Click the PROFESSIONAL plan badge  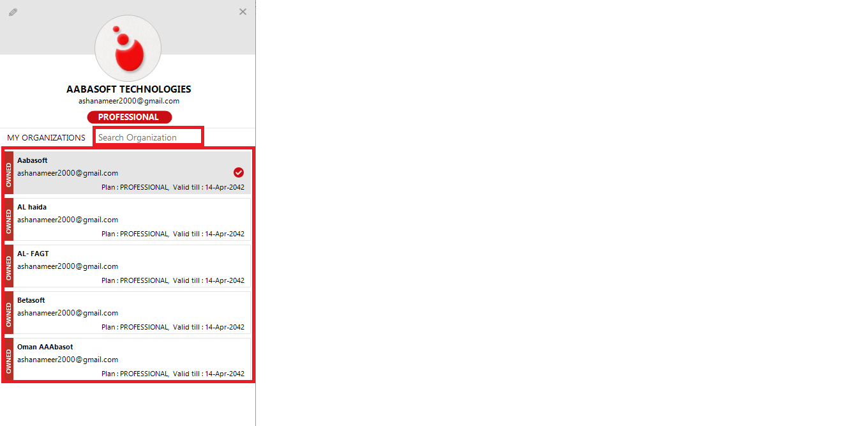coord(130,117)
